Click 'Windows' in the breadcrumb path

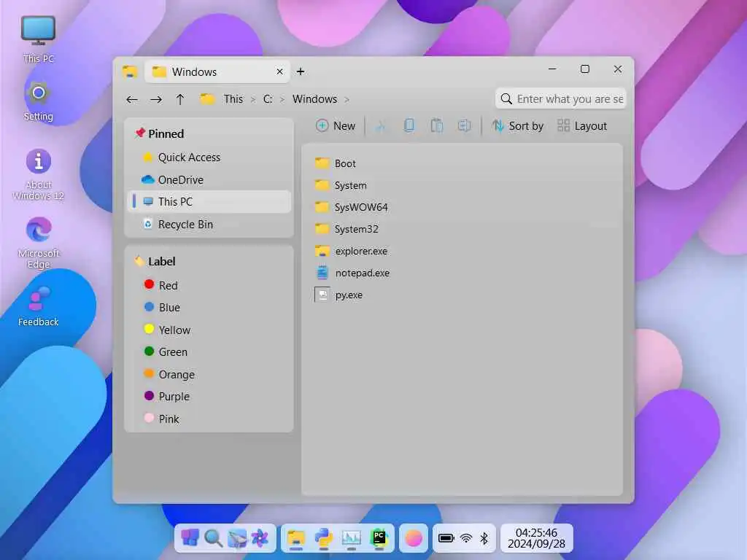point(315,99)
